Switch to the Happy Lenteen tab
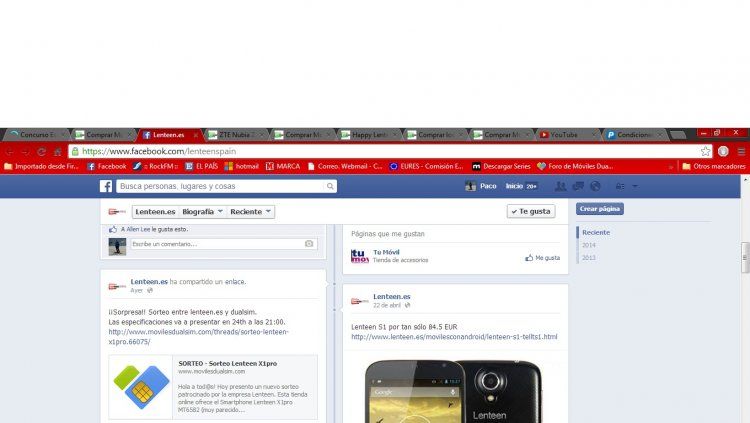 click(x=369, y=135)
